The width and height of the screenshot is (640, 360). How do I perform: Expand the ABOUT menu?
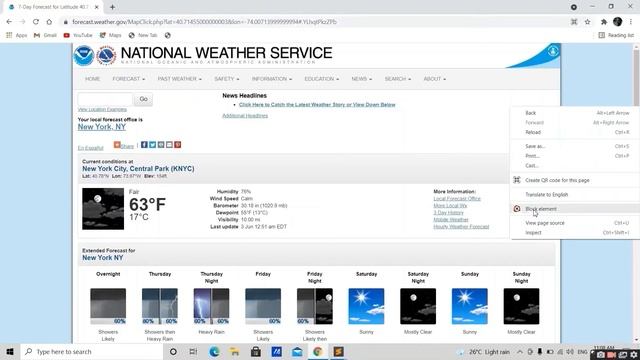pos(435,79)
